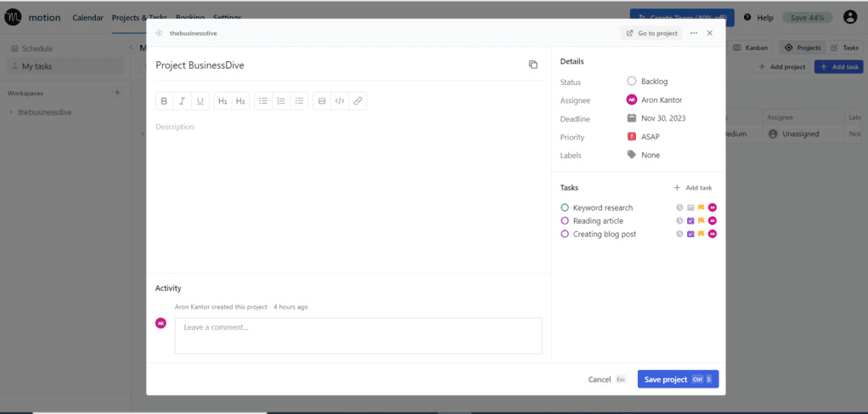
Task: Open the Calendar tab in top navigation
Action: click(87, 18)
